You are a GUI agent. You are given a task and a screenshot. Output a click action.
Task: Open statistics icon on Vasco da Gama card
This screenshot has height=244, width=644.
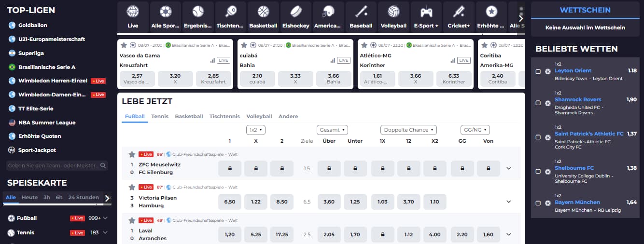coord(212,60)
